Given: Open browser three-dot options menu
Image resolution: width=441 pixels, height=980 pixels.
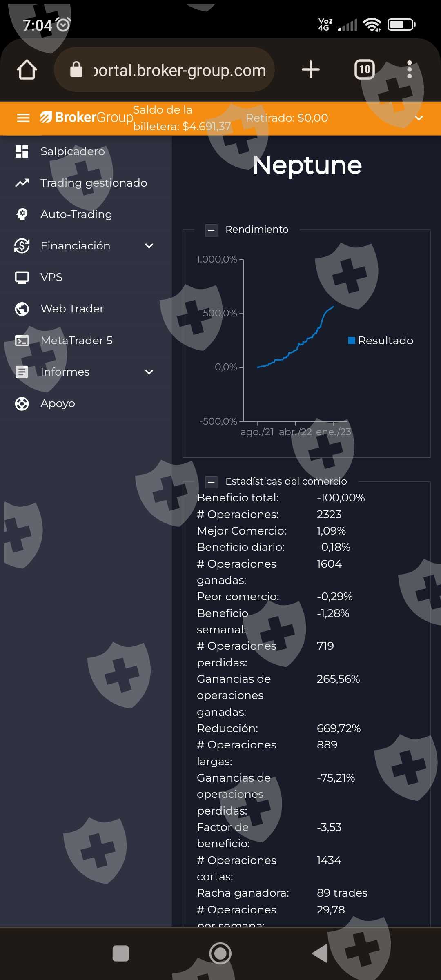Looking at the screenshot, I should click(410, 70).
